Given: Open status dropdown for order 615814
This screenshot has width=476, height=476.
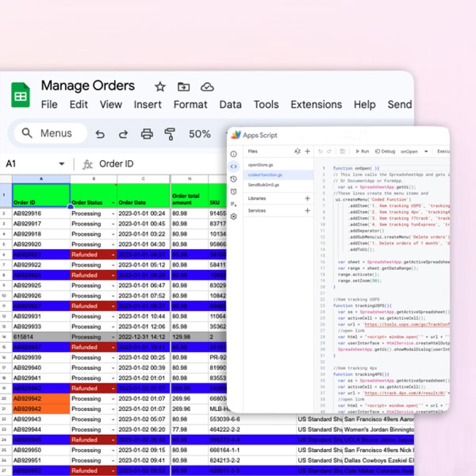Looking at the screenshot, I should 113,337.
